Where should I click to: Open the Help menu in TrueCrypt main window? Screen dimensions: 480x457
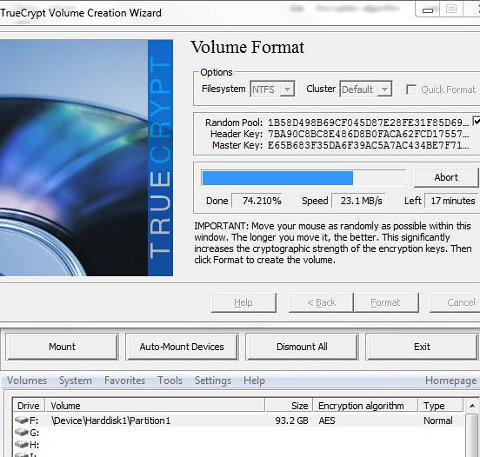pyautogui.click(x=254, y=380)
